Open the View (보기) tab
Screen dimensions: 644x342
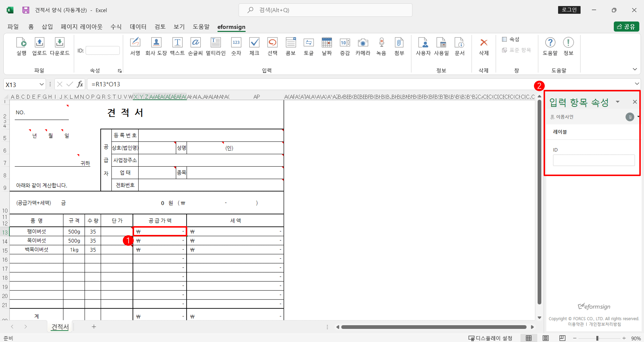click(179, 27)
